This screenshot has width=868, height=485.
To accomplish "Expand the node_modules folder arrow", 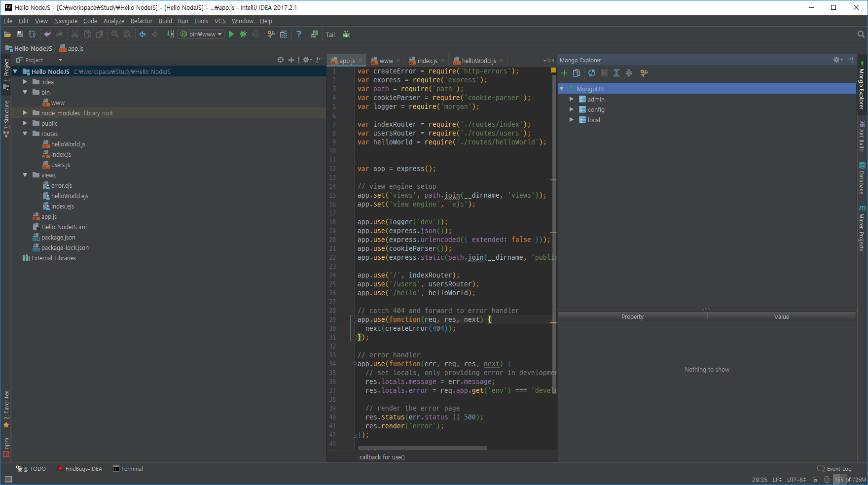I will [25, 113].
